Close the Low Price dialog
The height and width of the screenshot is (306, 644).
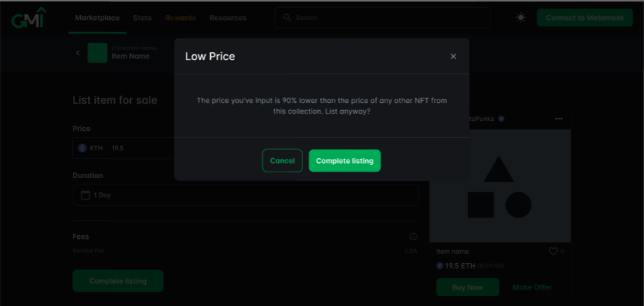coord(453,56)
